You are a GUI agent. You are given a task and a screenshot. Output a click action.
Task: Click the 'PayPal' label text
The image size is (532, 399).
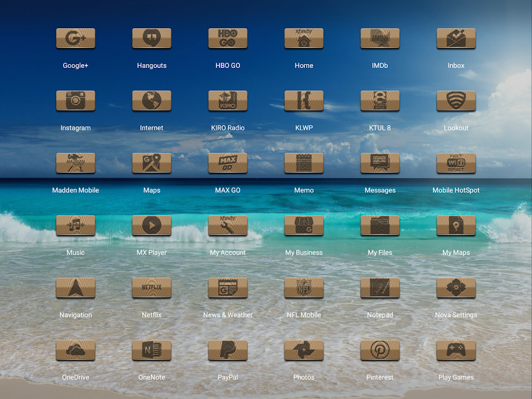coord(228,377)
